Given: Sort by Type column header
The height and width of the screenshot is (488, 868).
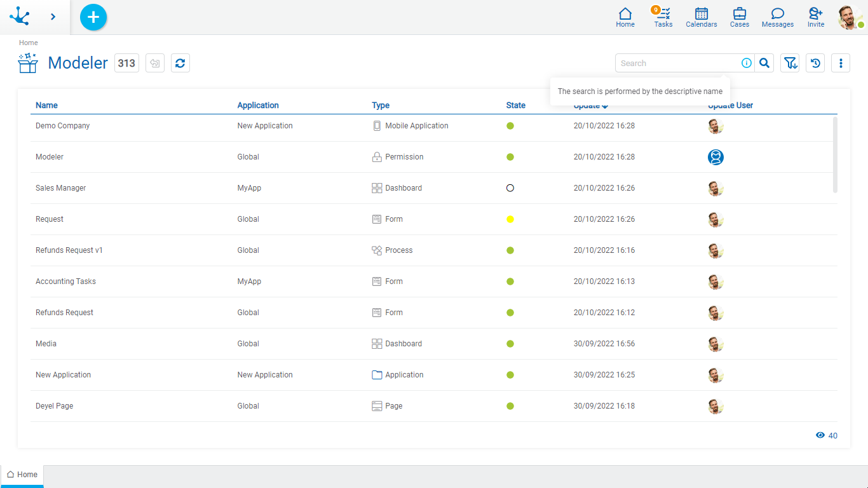Looking at the screenshot, I should point(381,105).
